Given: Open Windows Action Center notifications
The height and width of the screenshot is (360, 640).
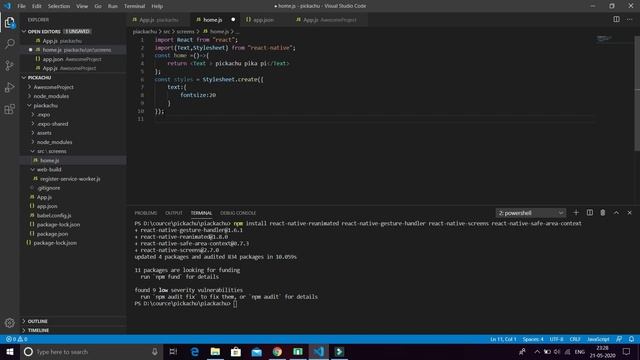Looking at the screenshot, I should click(x=627, y=352).
